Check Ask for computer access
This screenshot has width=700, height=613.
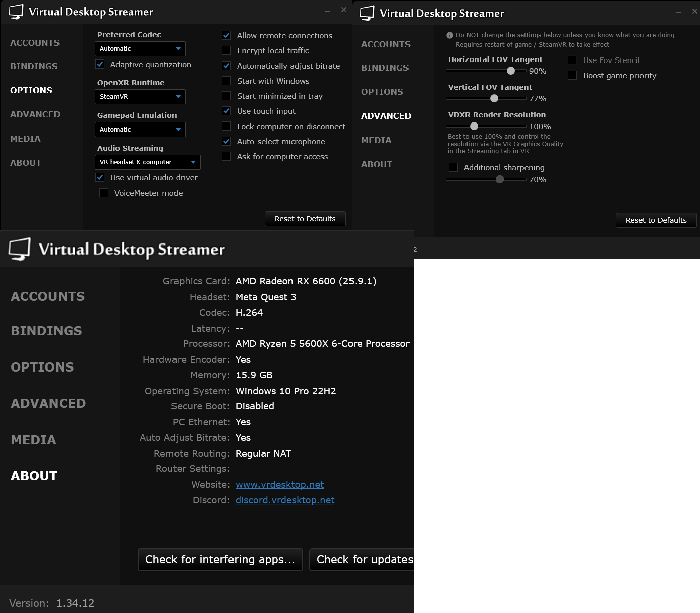click(226, 157)
